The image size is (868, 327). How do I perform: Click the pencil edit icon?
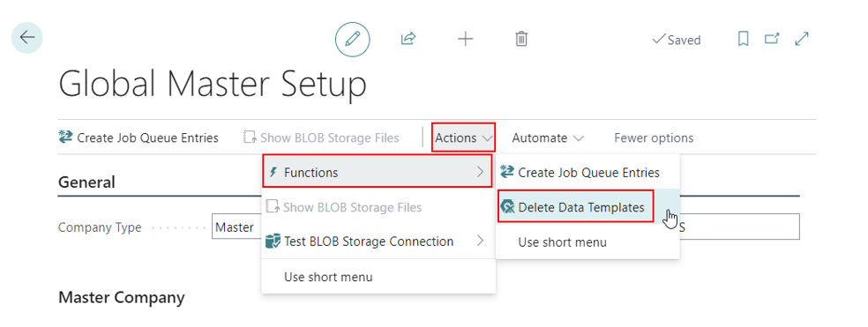coord(353,39)
